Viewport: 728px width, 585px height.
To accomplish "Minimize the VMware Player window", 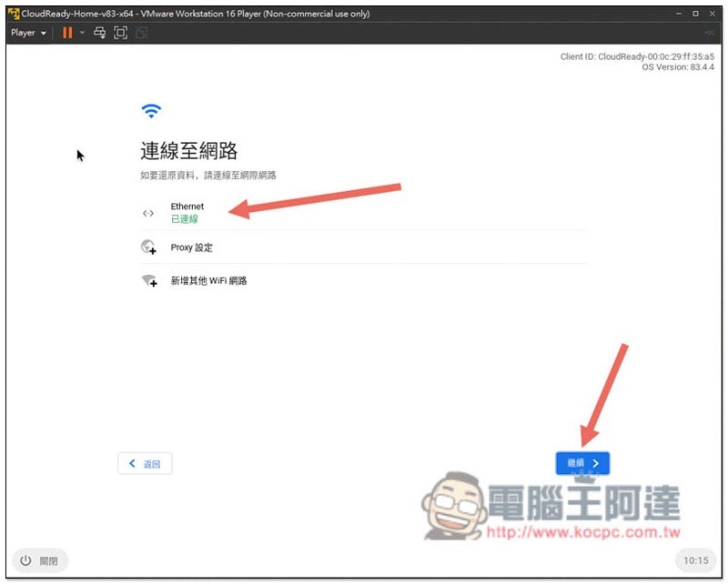I will point(678,14).
